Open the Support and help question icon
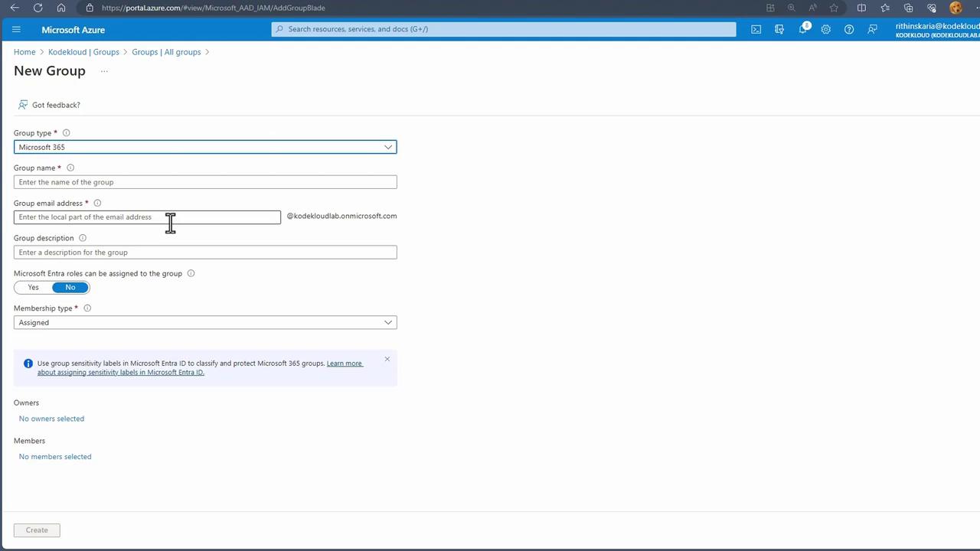The width and height of the screenshot is (980, 551). (849, 29)
